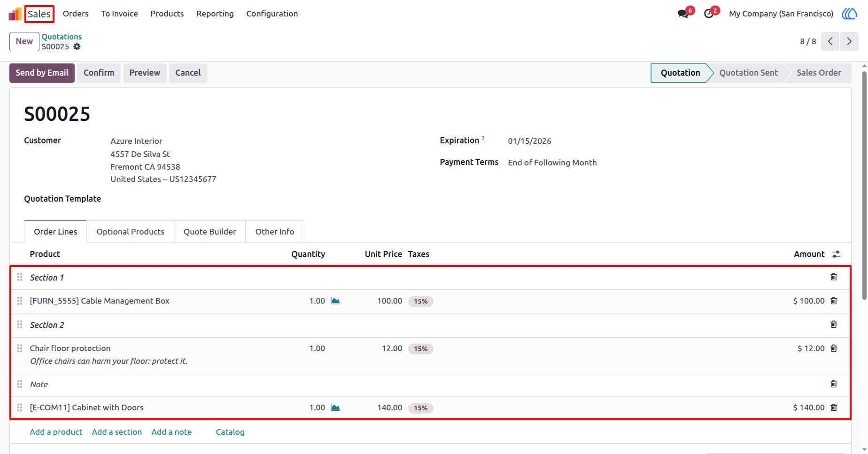Open the activities clock icon
868x454 pixels.
click(709, 14)
